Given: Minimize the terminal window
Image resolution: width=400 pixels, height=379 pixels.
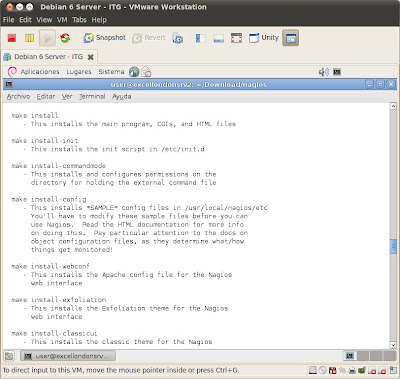Looking at the screenshot, I should [369, 84].
